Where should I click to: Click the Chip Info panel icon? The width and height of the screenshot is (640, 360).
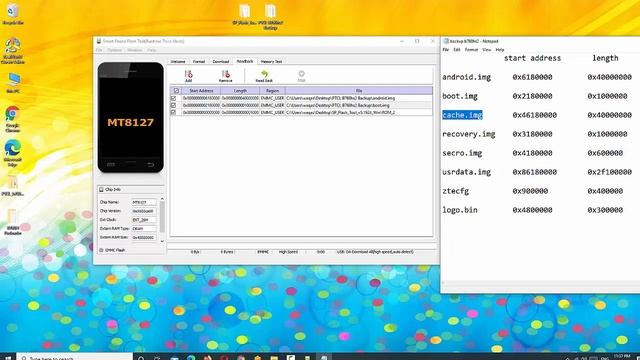[x=101, y=189]
